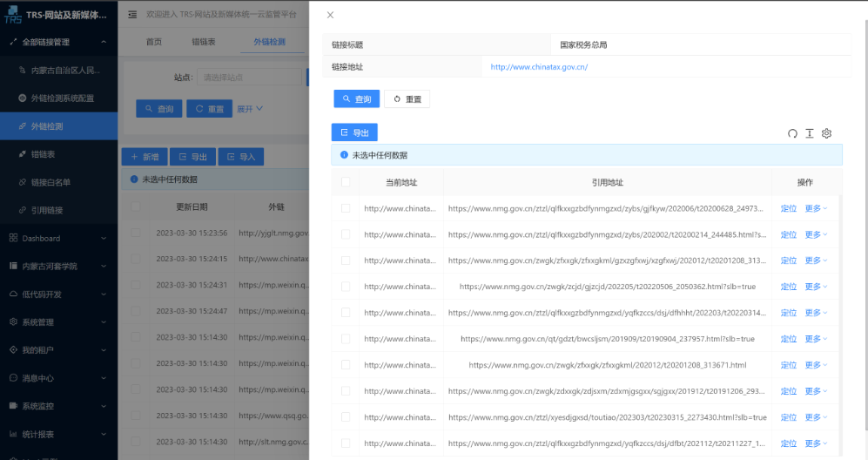Open the table density (row height) icon
This screenshot has height=460, width=868.
pyautogui.click(x=810, y=133)
